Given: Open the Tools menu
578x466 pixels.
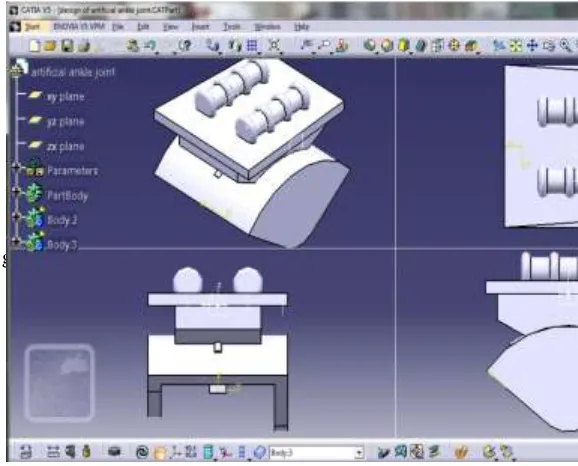Looking at the screenshot, I should point(231,27).
